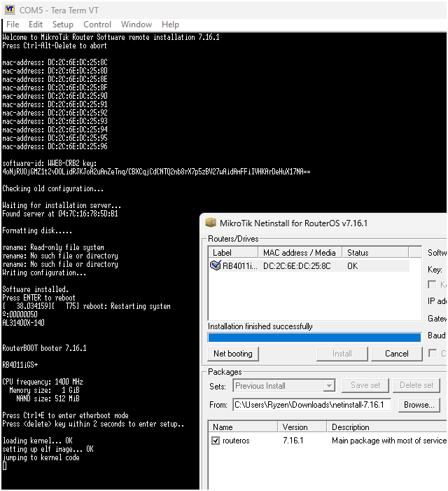This screenshot has height=491, width=448.
Task: Open the File menu in Tera Term
Action: click(x=13, y=25)
